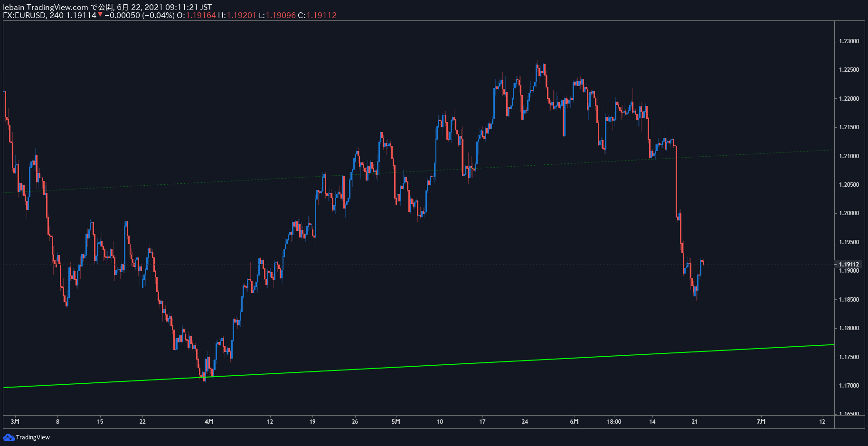Click the 1.21500 price axis label
This screenshot has width=868, height=446.
[849, 127]
